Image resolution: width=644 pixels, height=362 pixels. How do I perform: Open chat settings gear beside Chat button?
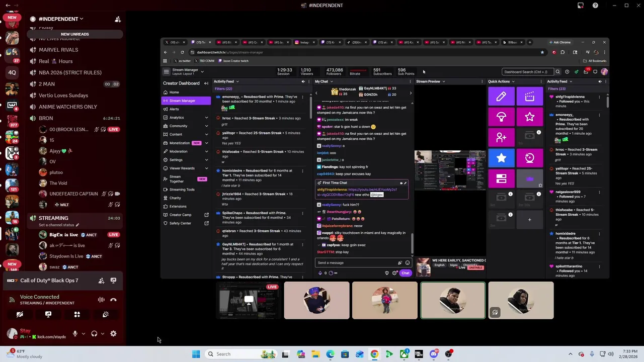pyautogui.click(x=394, y=273)
